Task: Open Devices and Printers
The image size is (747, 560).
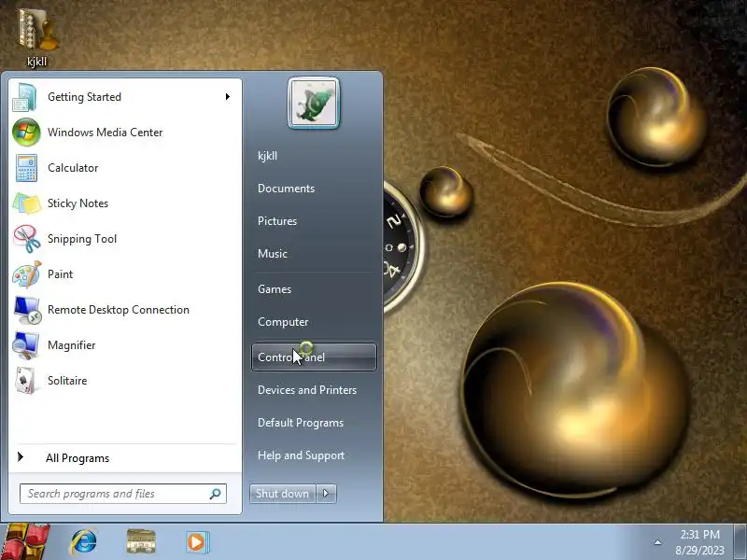Action: pyautogui.click(x=307, y=390)
